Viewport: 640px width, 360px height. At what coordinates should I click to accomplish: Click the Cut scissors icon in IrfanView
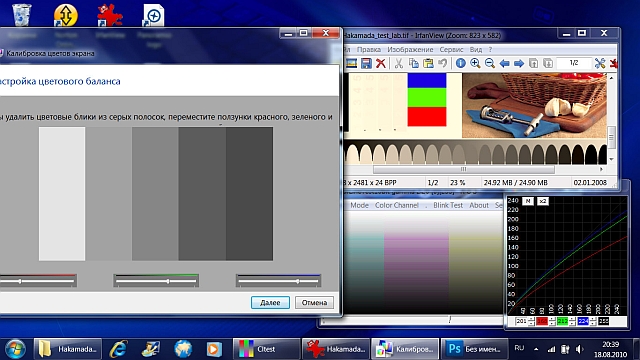(x=399, y=63)
